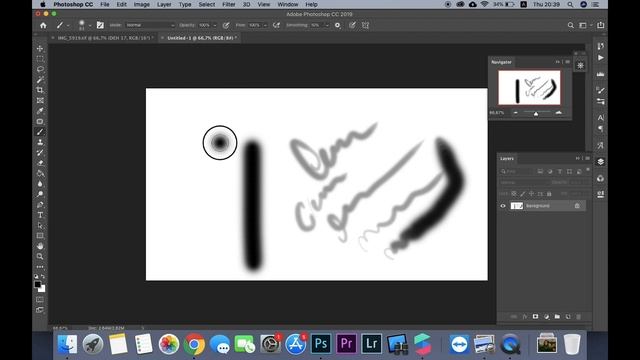This screenshot has width=640, height=360.
Task: Select the Eyedropper tool
Action: 40,111
